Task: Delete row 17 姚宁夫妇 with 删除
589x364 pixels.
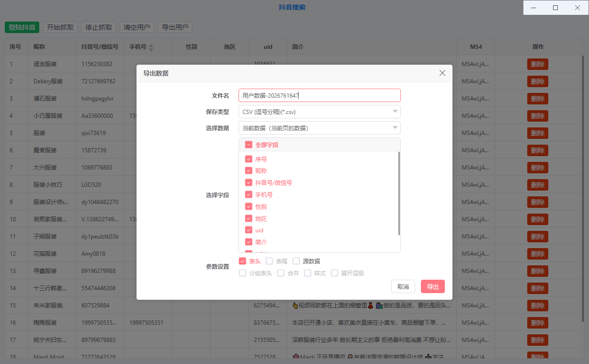Action: tap(538, 340)
